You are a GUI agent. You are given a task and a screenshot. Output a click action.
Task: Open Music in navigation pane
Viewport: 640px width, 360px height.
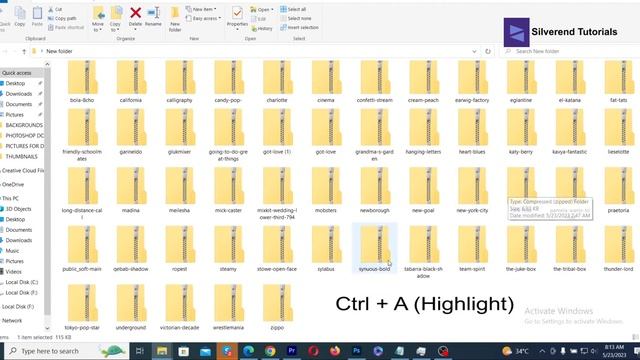coord(12,251)
